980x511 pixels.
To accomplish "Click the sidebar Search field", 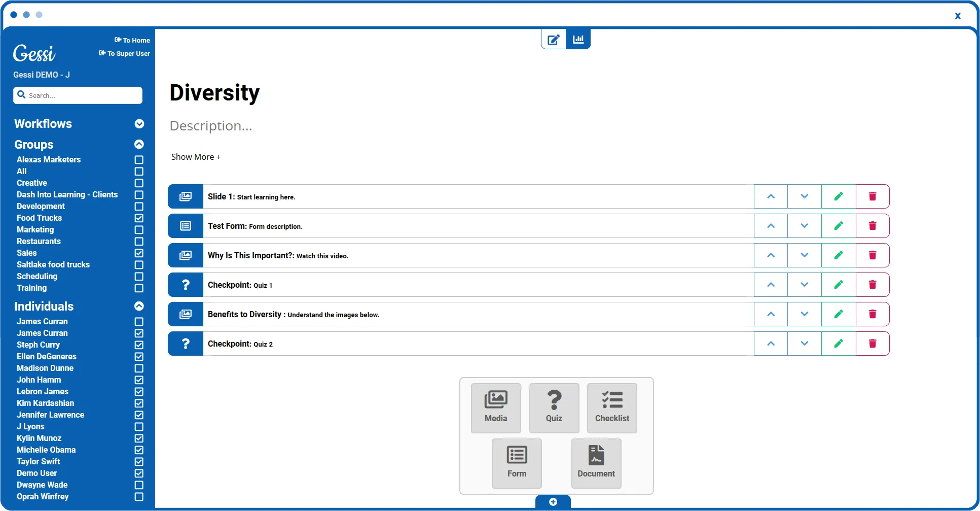I will coord(78,95).
